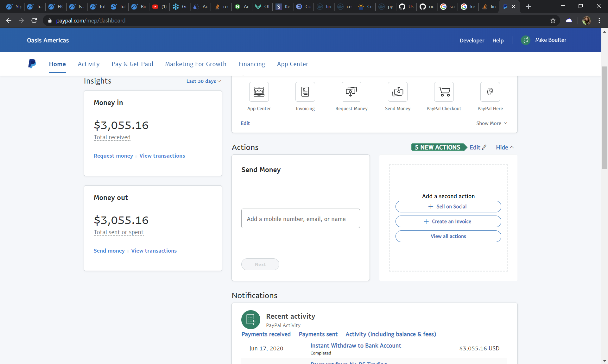Click Edit under quick links
The width and height of the screenshot is (608, 364).
tap(245, 123)
